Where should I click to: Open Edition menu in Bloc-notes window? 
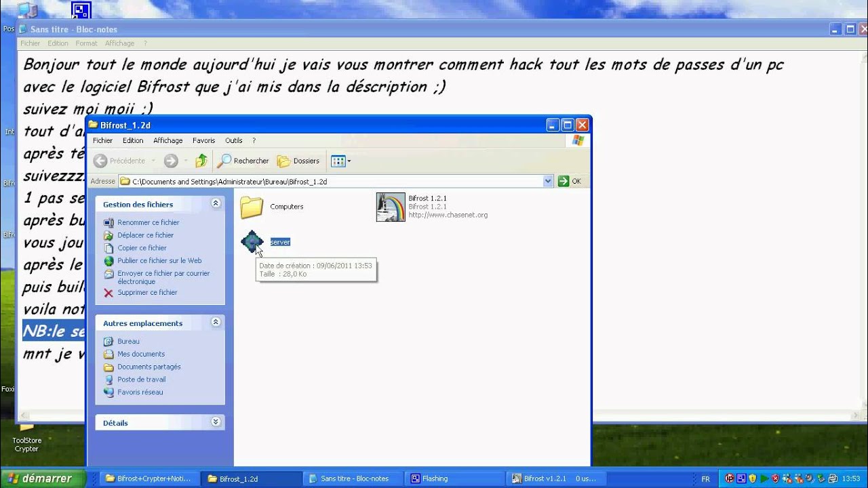58,43
